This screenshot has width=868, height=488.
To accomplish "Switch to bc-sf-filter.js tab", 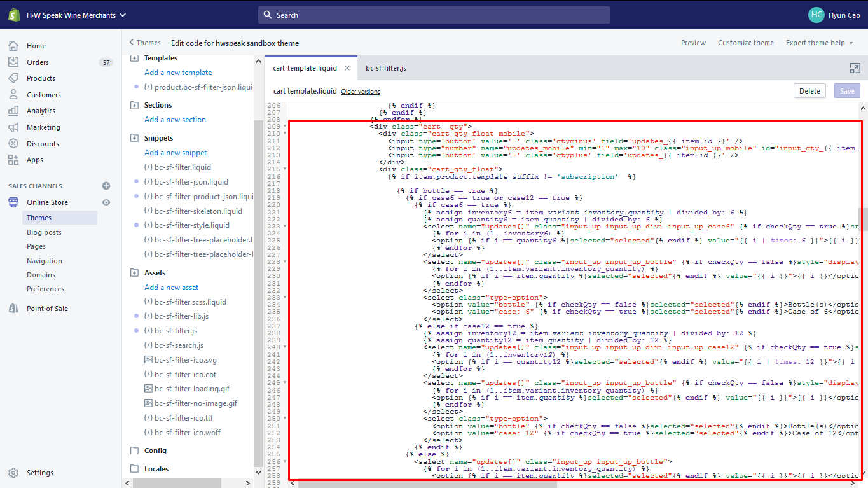I will [386, 68].
